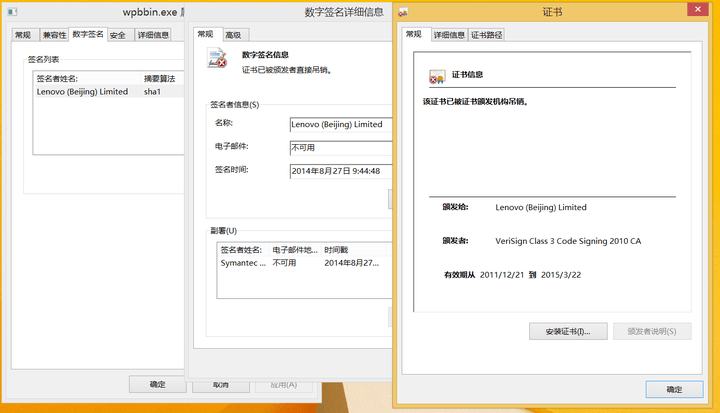Close the 证书 certificate window
This screenshot has width=720, height=413.
click(698, 9)
